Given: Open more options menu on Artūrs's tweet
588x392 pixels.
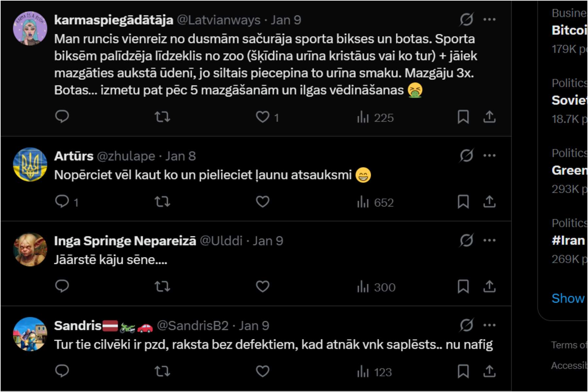Looking at the screenshot, I should [x=489, y=155].
